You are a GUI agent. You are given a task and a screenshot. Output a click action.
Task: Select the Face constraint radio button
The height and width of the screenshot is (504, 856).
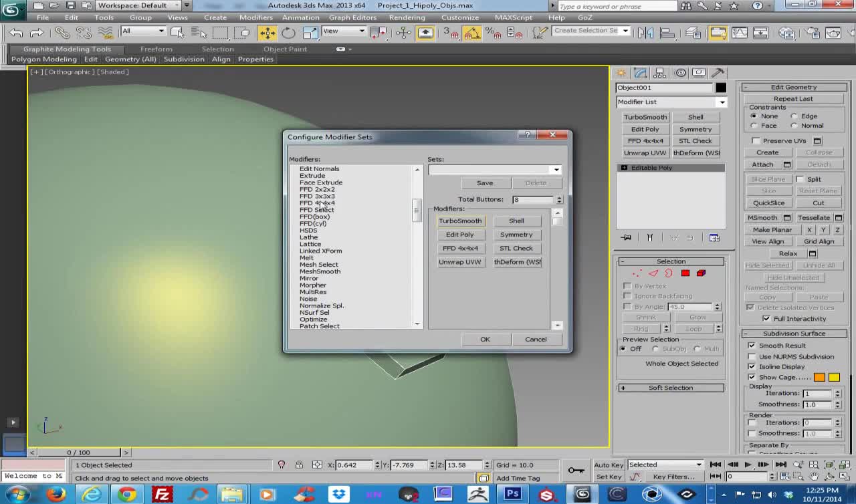754,126
